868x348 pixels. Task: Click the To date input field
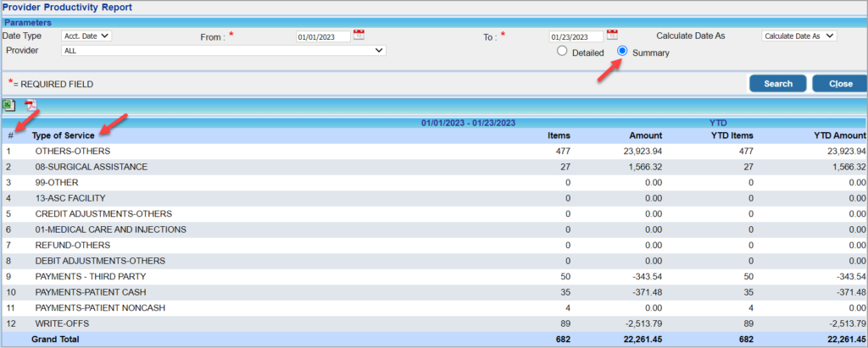[x=576, y=36]
